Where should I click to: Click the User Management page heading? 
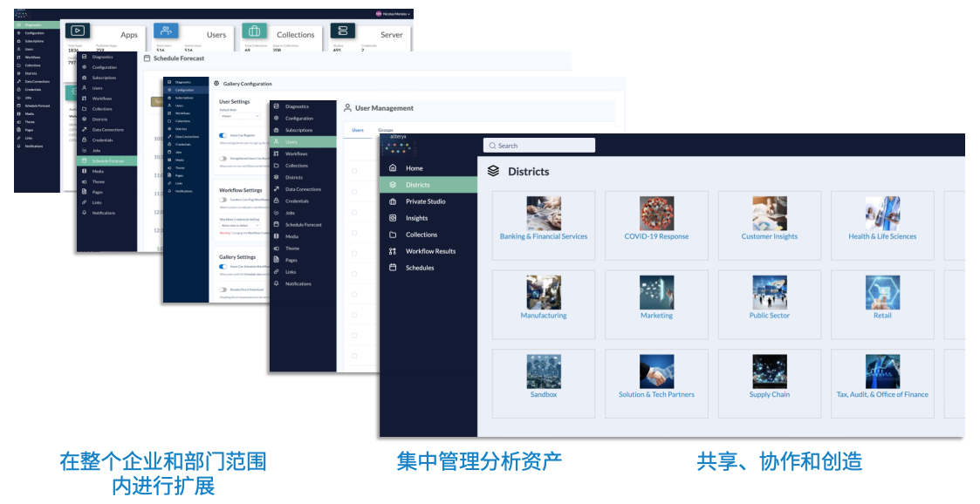384,108
